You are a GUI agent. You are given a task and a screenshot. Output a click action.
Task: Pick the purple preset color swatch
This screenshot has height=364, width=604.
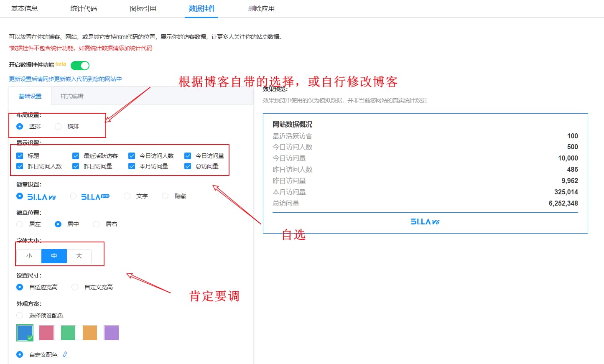(x=111, y=333)
